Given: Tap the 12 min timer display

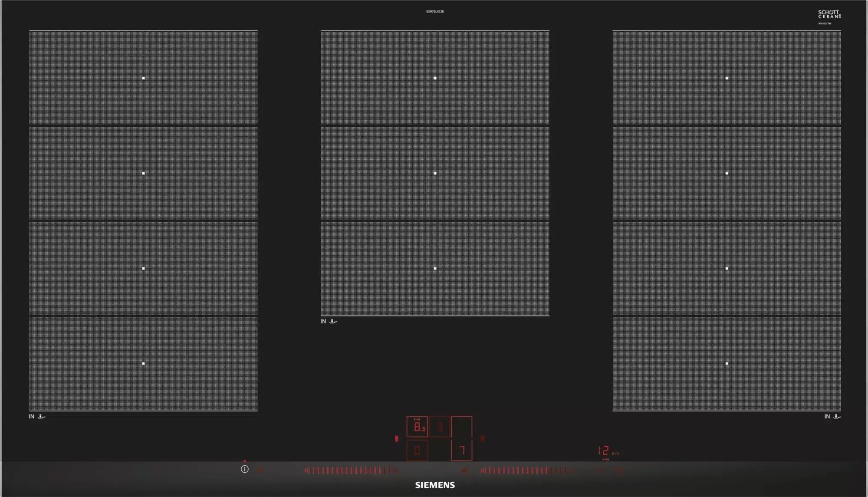Looking at the screenshot, I should (x=604, y=451).
